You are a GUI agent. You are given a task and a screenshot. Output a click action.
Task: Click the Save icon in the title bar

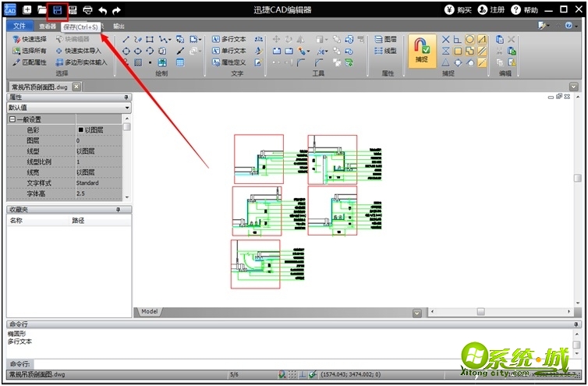57,10
